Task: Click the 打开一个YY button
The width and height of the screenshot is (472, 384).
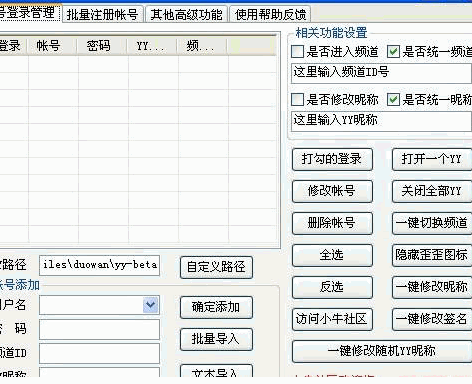Action: 432,159
